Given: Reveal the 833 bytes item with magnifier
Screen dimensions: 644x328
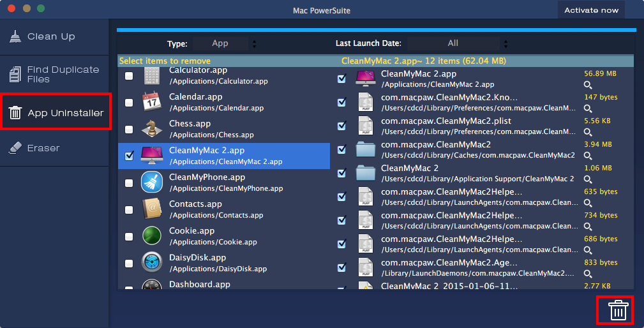Looking at the screenshot, I should (588, 274).
